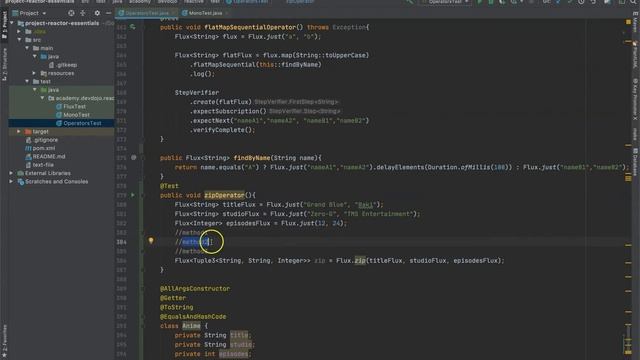
Task: Select the .gitkeep file
Action: 63,65
